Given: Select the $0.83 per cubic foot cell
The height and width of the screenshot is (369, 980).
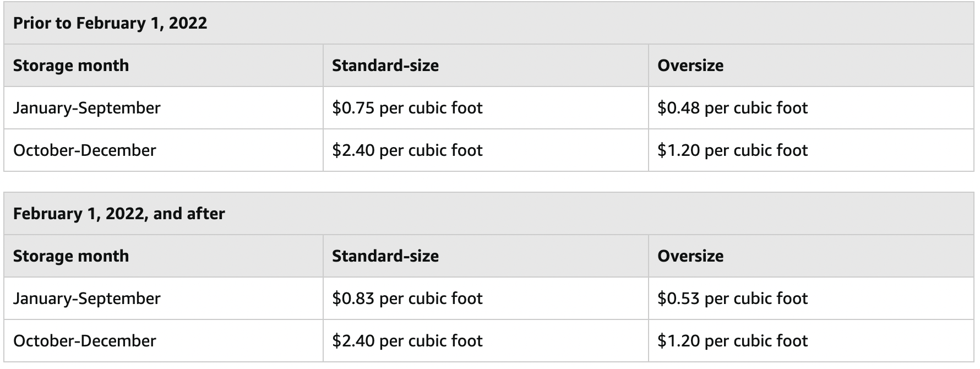Looking at the screenshot, I should click(x=407, y=299).
